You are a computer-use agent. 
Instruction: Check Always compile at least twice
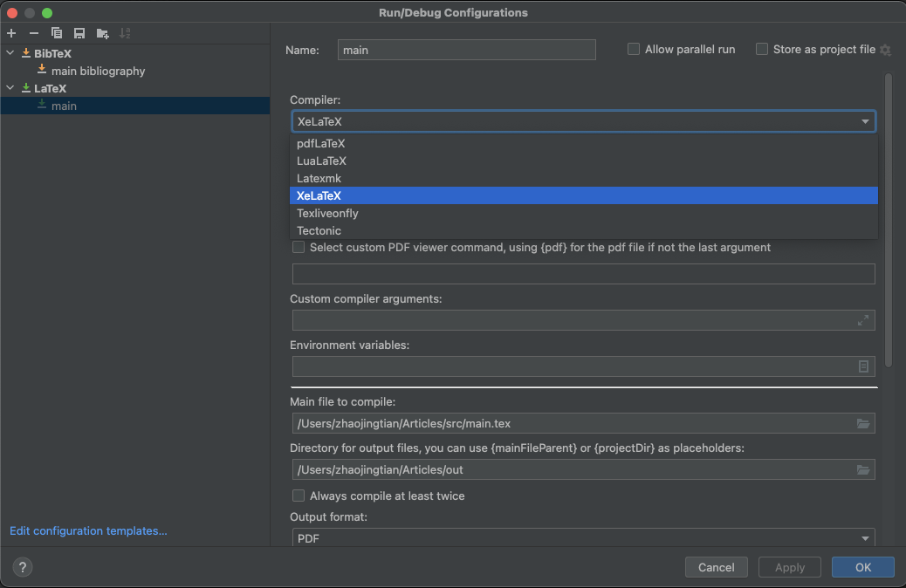[299, 496]
